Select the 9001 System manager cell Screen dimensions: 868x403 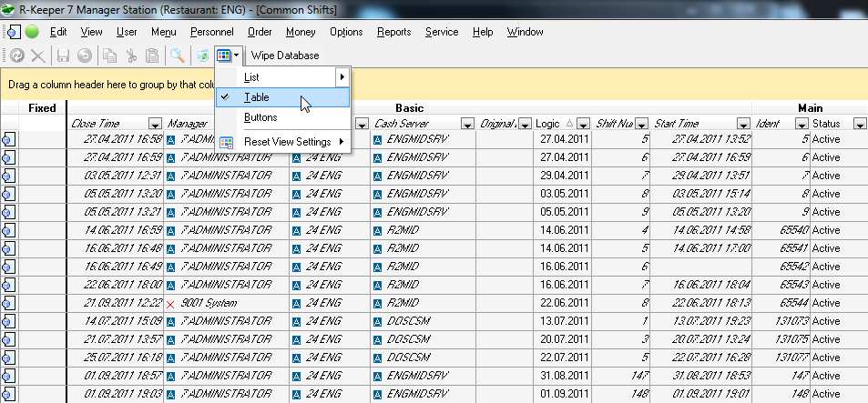pyautogui.click(x=227, y=304)
